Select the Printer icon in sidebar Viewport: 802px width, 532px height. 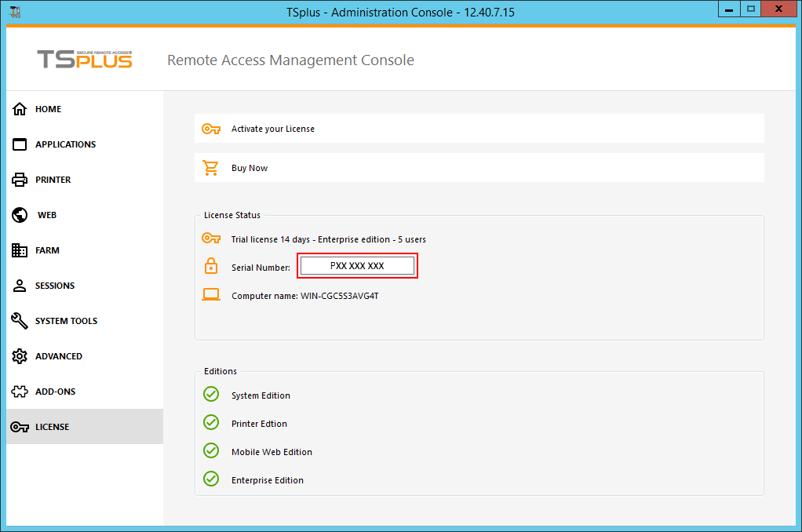coord(20,180)
